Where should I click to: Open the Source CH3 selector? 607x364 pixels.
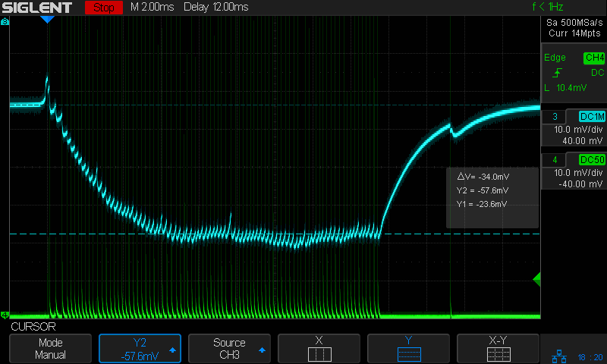(229, 349)
